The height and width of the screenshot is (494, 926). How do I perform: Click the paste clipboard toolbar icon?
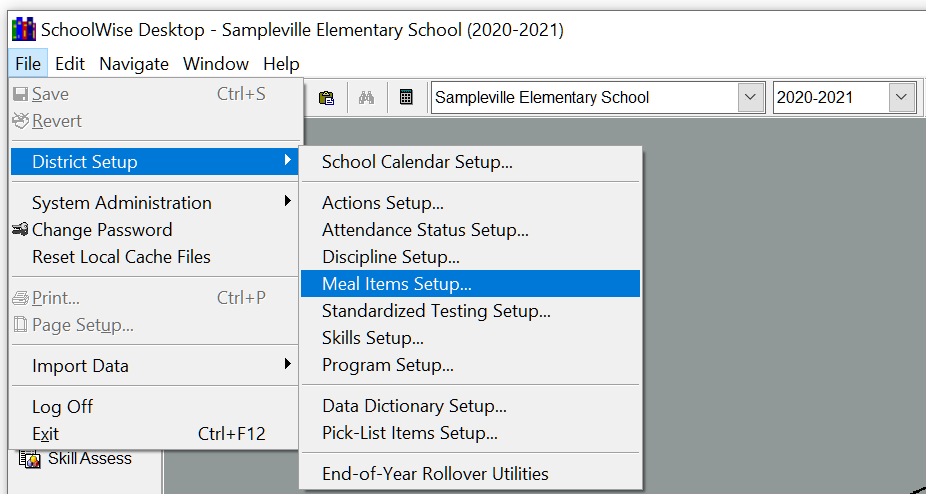point(327,98)
